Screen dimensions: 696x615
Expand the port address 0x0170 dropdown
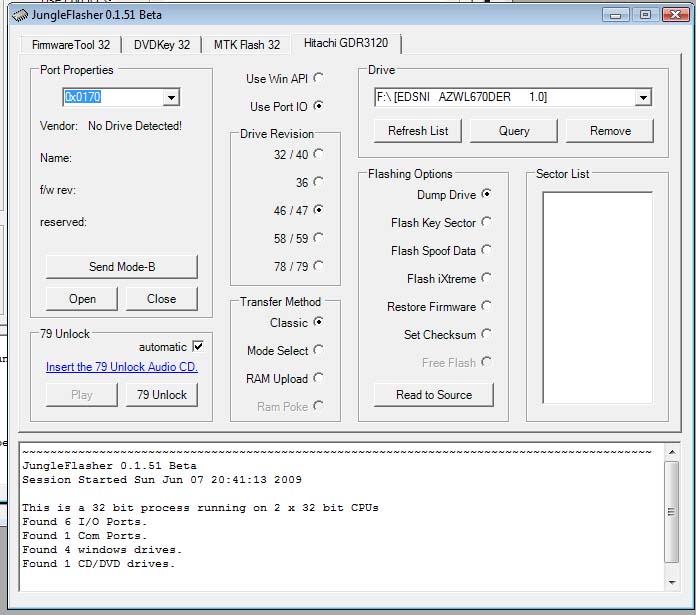(x=171, y=97)
